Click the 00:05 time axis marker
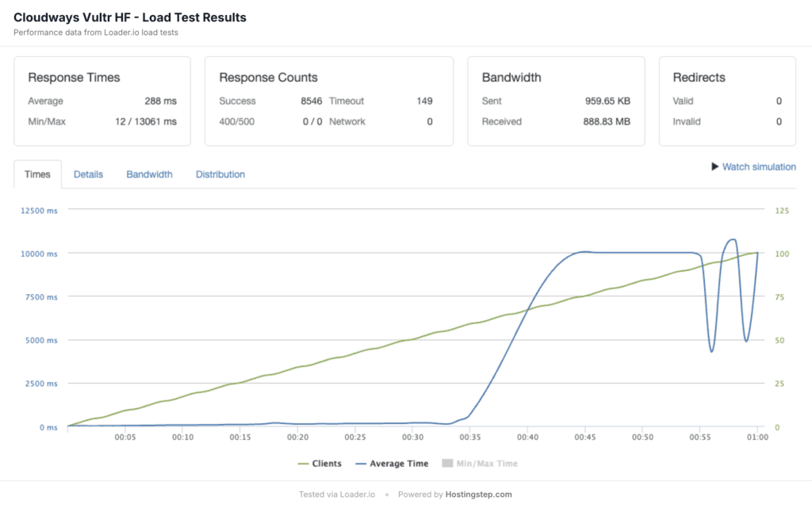The width and height of the screenshot is (812, 508). click(125, 437)
